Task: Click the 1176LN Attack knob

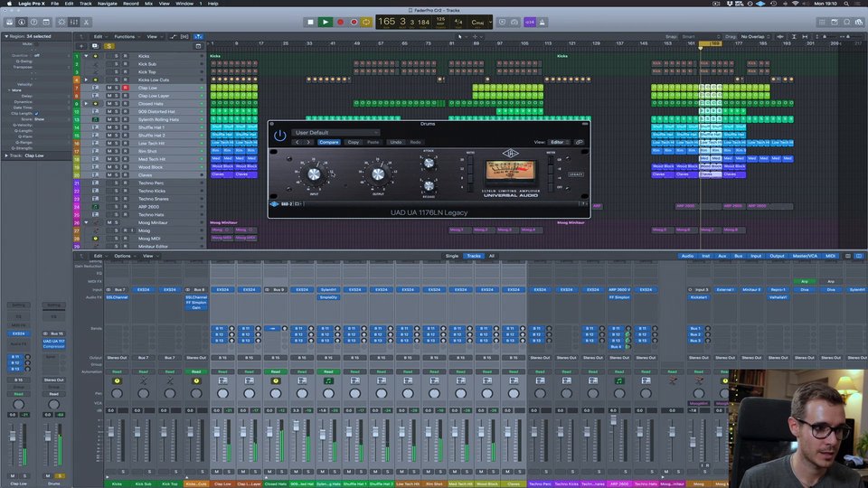Action: [x=429, y=163]
